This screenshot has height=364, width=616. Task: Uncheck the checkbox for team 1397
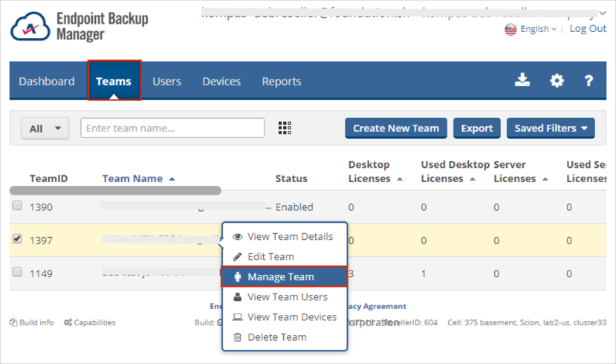coord(17,239)
